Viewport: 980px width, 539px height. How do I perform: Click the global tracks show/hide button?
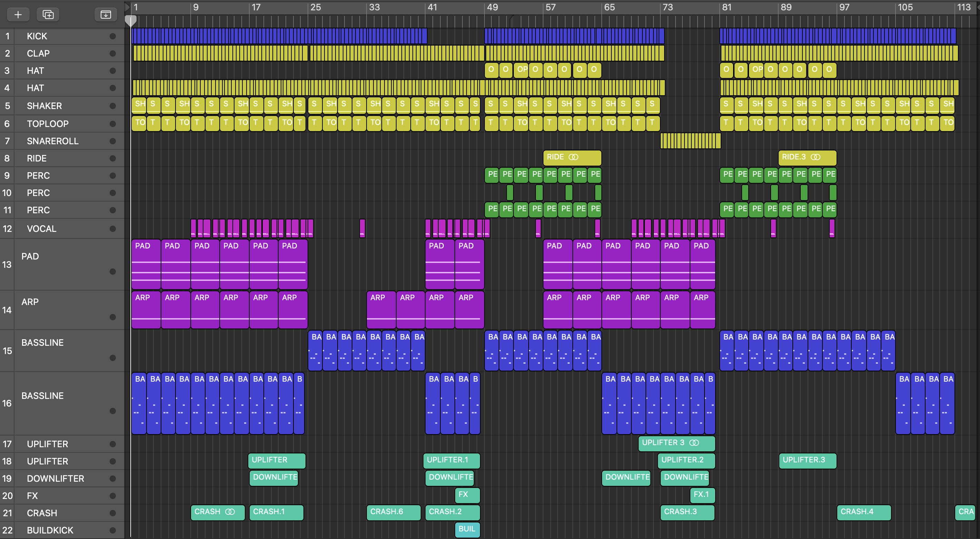pos(106,14)
